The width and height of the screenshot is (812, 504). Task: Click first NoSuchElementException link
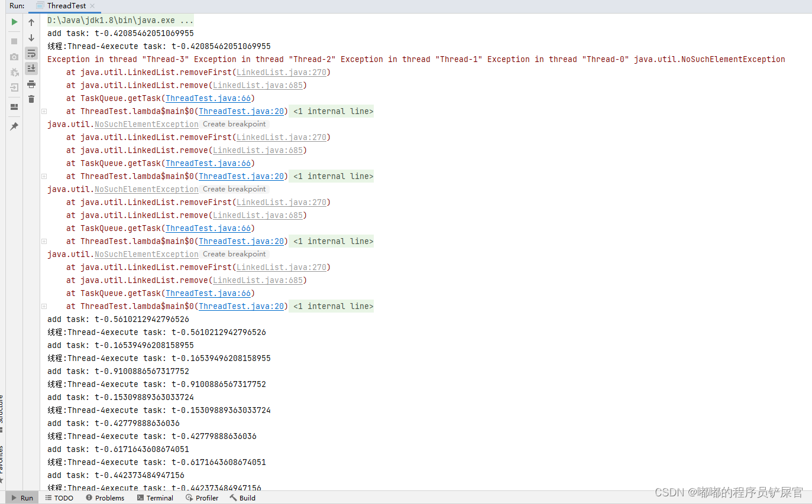[x=147, y=124]
